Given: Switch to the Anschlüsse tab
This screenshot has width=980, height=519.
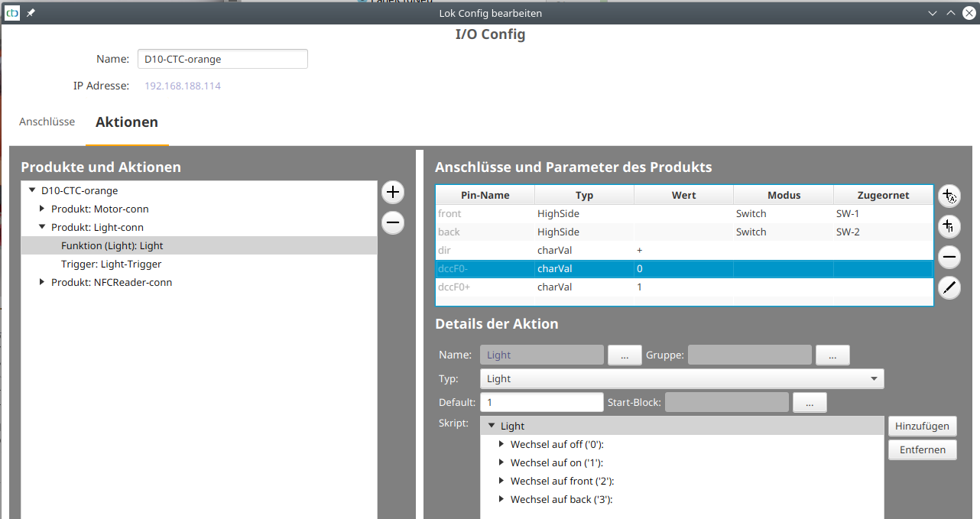Looking at the screenshot, I should (x=47, y=121).
